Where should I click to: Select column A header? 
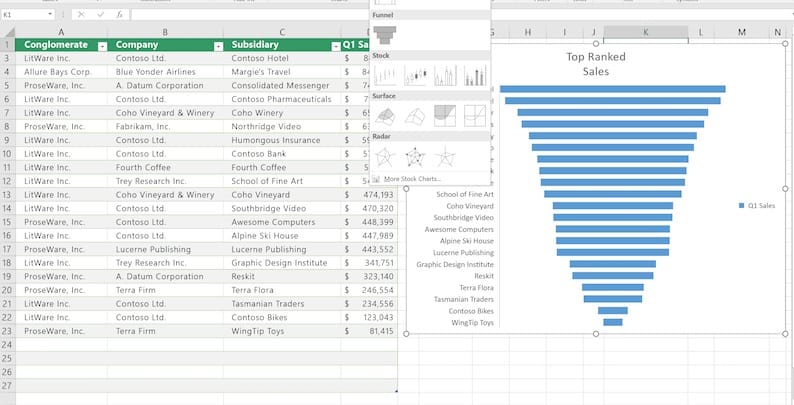[61, 32]
